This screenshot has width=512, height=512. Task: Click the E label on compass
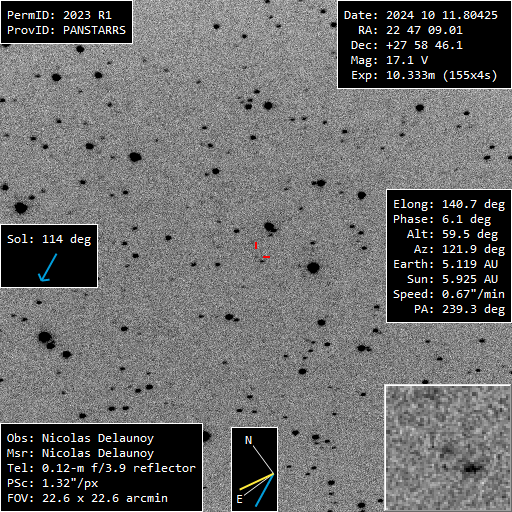click(x=239, y=499)
